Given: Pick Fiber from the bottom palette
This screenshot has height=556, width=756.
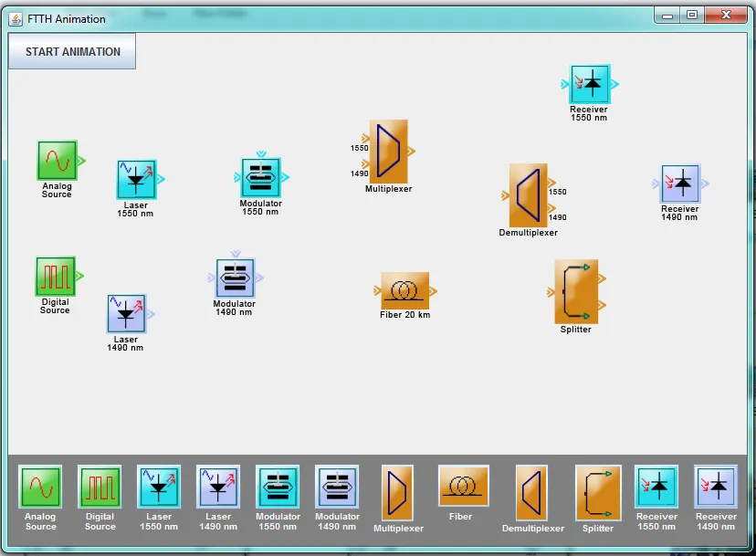Looking at the screenshot, I should [463, 486].
